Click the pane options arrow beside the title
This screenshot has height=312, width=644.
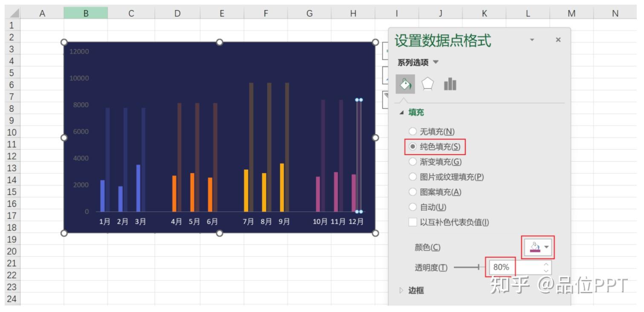[x=532, y=39]
